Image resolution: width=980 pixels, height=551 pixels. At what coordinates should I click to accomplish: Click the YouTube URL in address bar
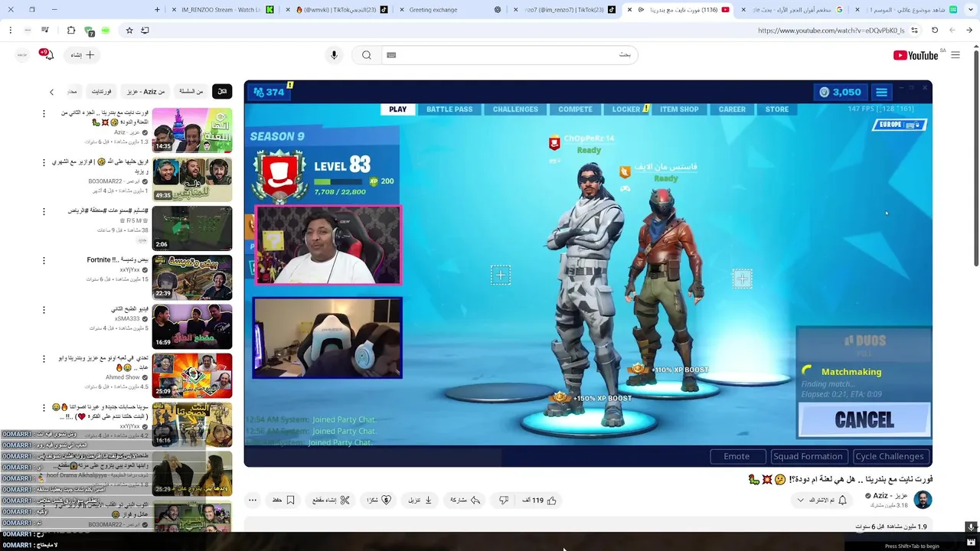point(831,31)
